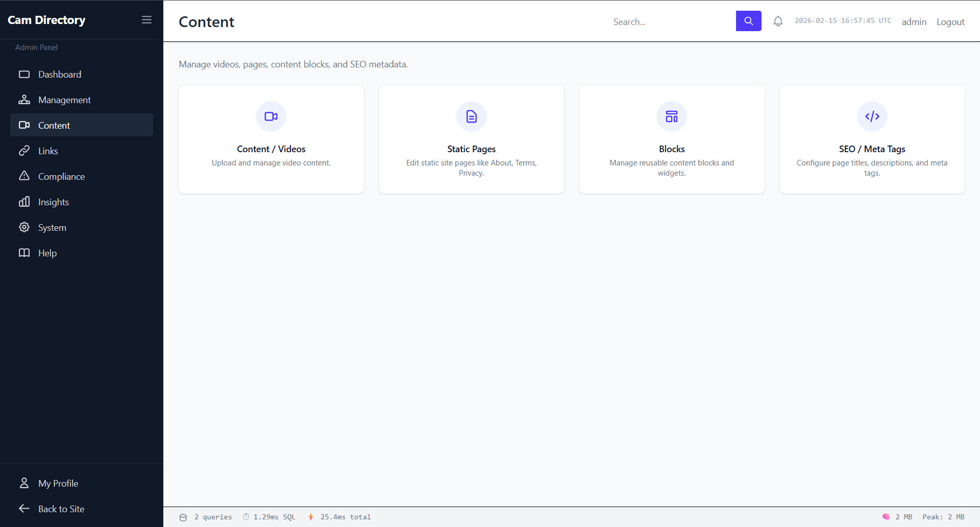Click the video camera icon in Content / Videos card
The image size is (980, 527).
point(271,116)
